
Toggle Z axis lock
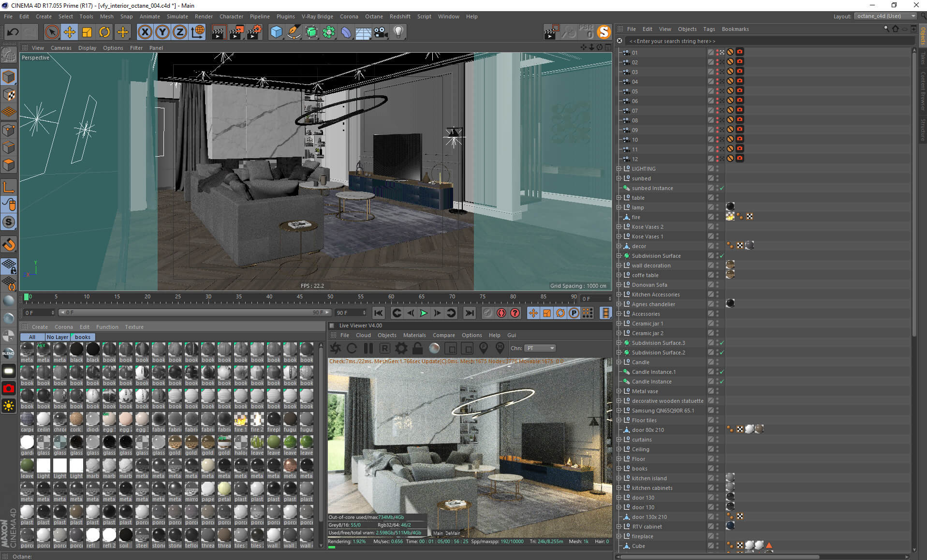click(x=179, y=32)
